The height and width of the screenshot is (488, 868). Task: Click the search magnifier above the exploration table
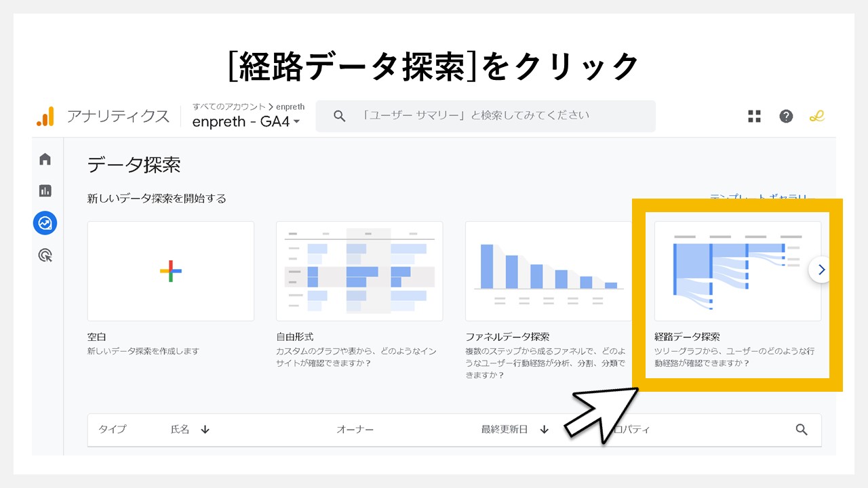(x=801, y=429)
